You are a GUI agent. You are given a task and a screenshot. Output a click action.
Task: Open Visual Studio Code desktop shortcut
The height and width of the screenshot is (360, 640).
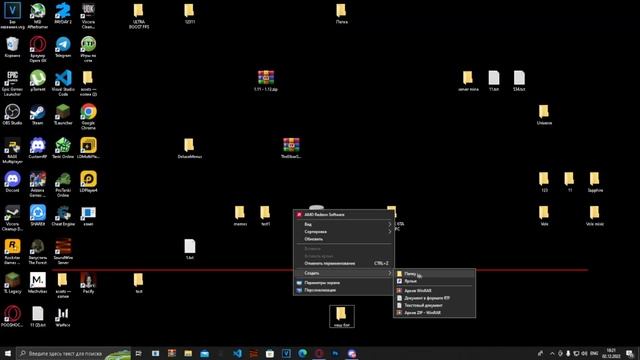point(63,83)
